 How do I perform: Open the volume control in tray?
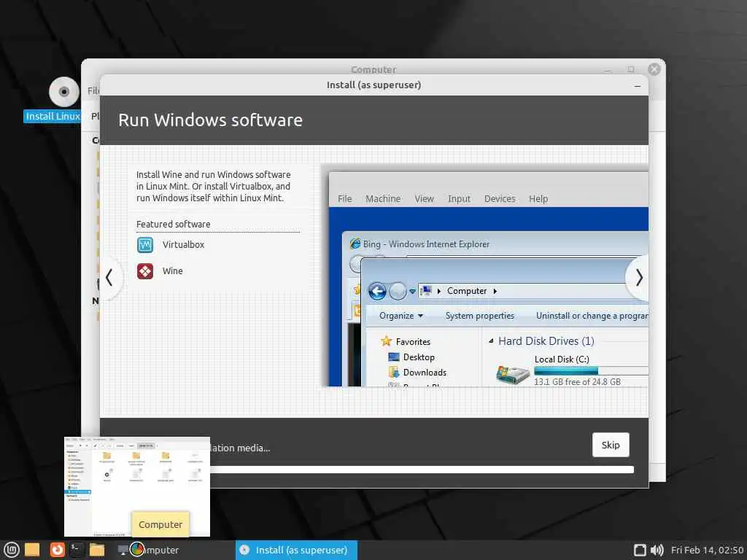[657, 550]
